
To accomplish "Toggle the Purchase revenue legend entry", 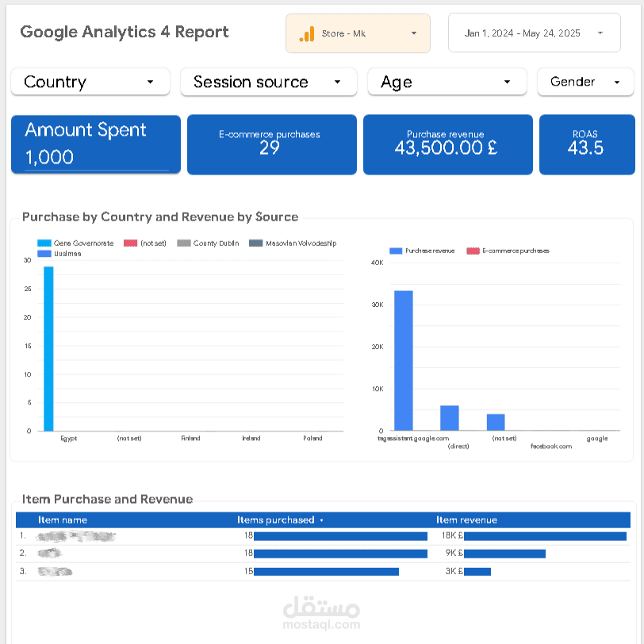I will point(422,251).
